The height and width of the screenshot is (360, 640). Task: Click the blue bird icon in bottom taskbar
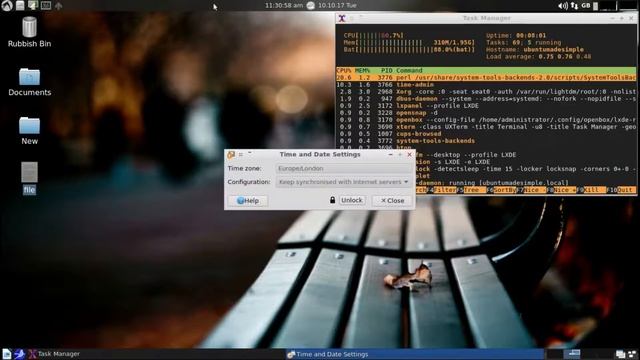(x=20, y=354)
